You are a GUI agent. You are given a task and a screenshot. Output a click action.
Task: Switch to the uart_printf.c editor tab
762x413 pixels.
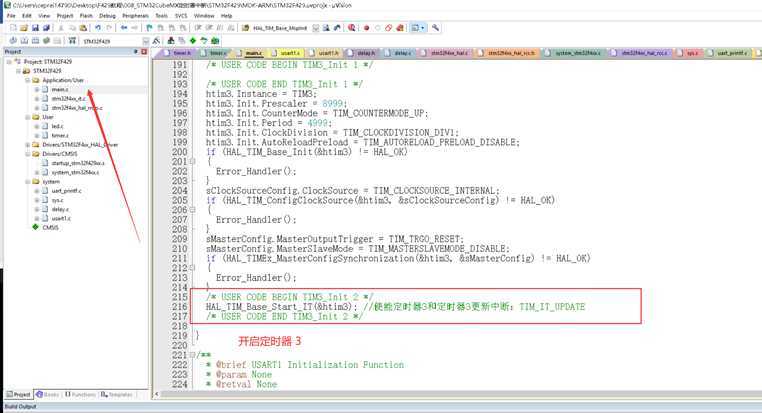point(728,52)
